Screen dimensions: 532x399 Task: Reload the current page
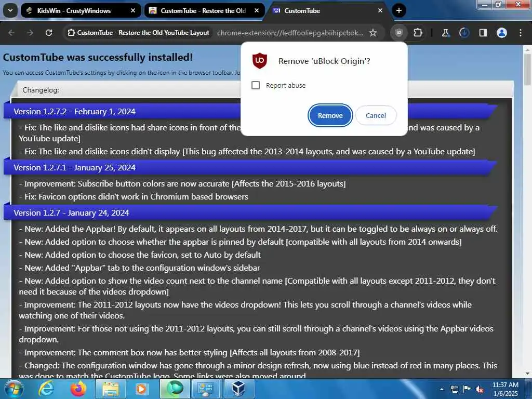tap(49, 33)
